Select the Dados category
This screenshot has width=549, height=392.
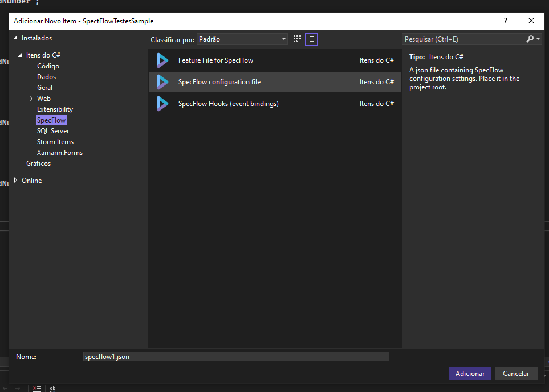click(x=46, y=77)
